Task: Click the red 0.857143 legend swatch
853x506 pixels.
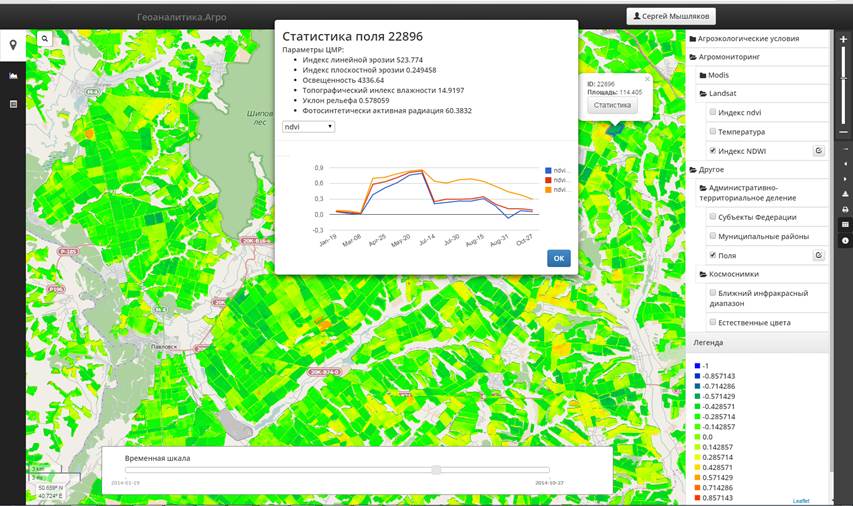Action: [x=697, y=498]
